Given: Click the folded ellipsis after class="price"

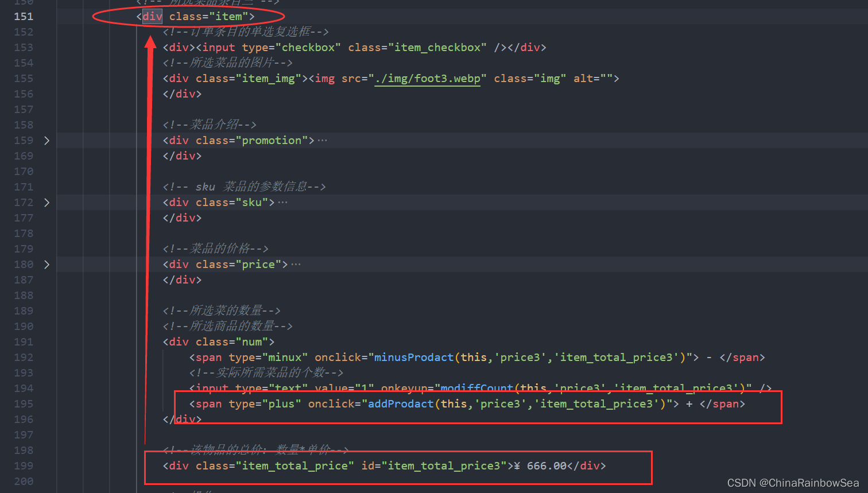Looking at the screenshot, I should 296,265.
